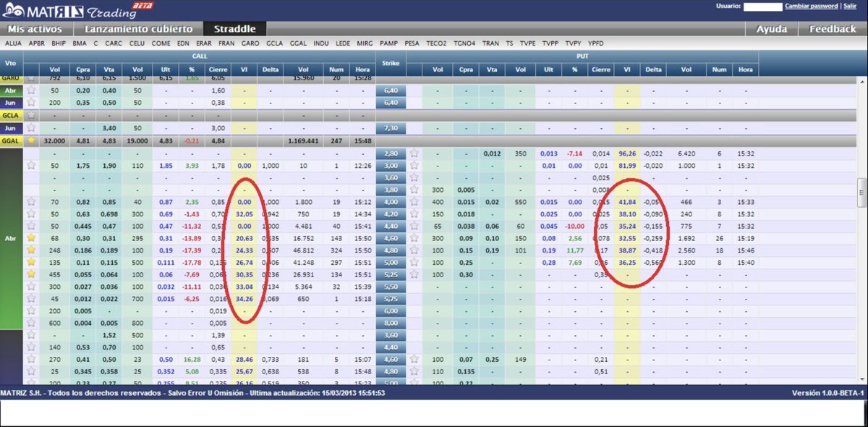Select the TRAN ticker

[490, 43]
